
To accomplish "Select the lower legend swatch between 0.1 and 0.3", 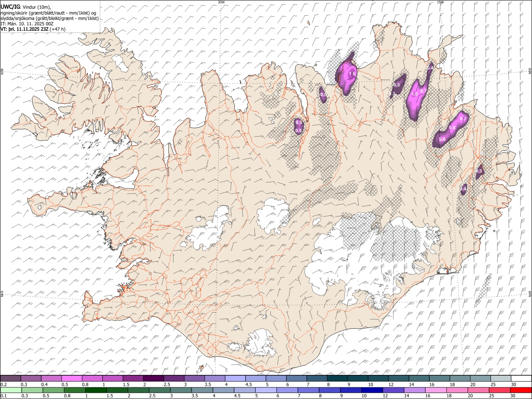I will [x=10, y=390].
